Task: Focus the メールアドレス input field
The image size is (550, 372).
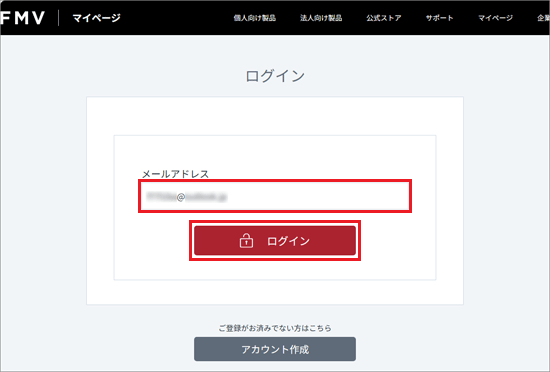Action: click(x=275, y=196)
